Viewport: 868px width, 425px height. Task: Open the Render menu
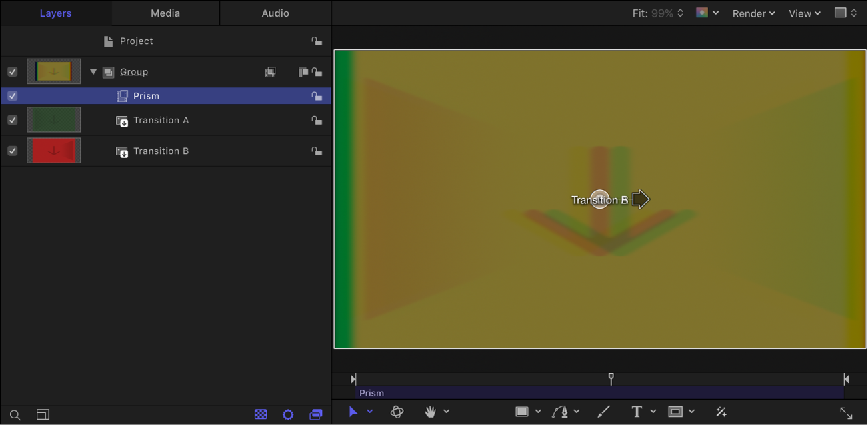pyautogui.click(x=752, y=13)
